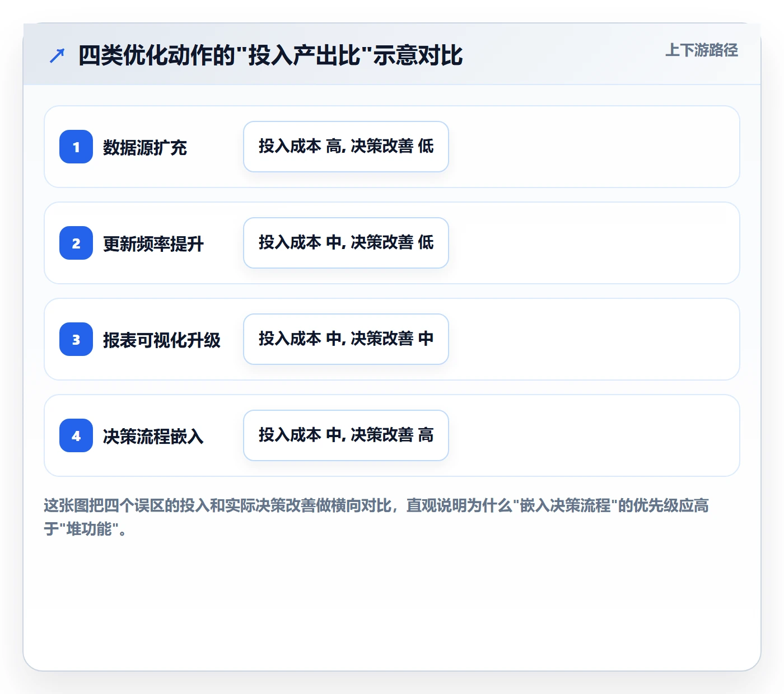Select the 更新频率提升 row label
Screen dimensions: 784x694
(153, 244)
